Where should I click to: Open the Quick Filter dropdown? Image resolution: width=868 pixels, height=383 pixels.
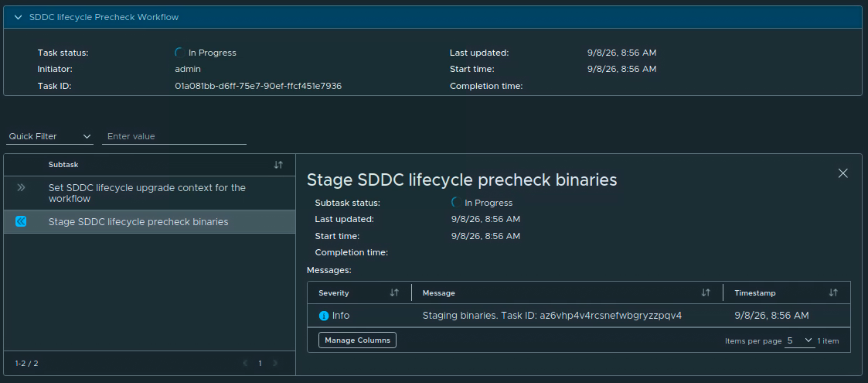(x=49, y=136)
